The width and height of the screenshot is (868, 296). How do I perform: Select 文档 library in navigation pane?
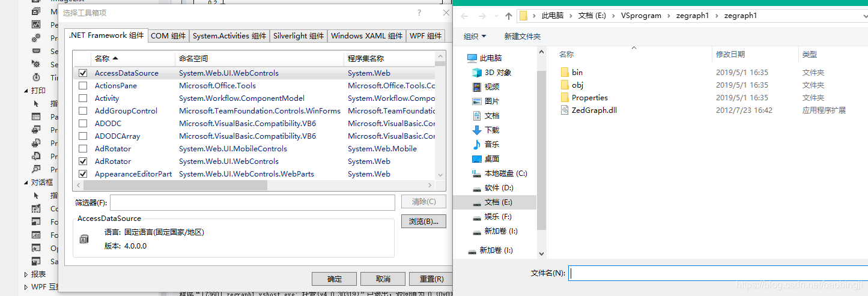pyautogui.click(x=491, y=116)
